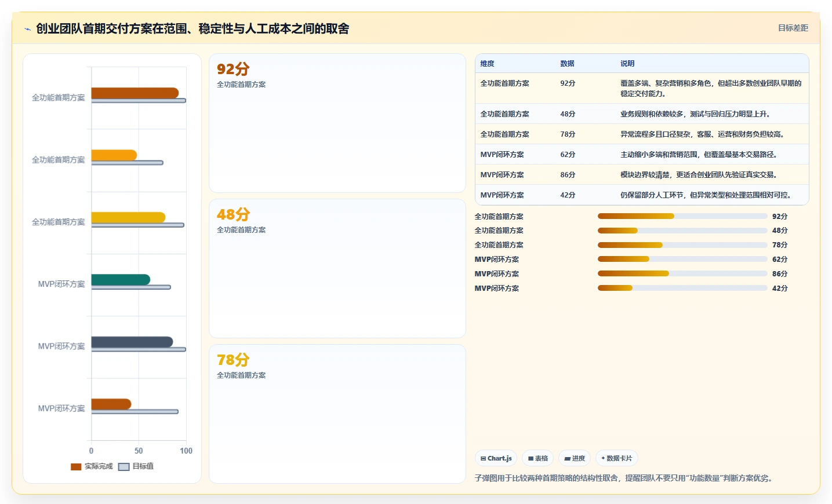This screenshot has width=832, height=504.
Task: Click the 维度 column header
Action: tap(487, 64)
